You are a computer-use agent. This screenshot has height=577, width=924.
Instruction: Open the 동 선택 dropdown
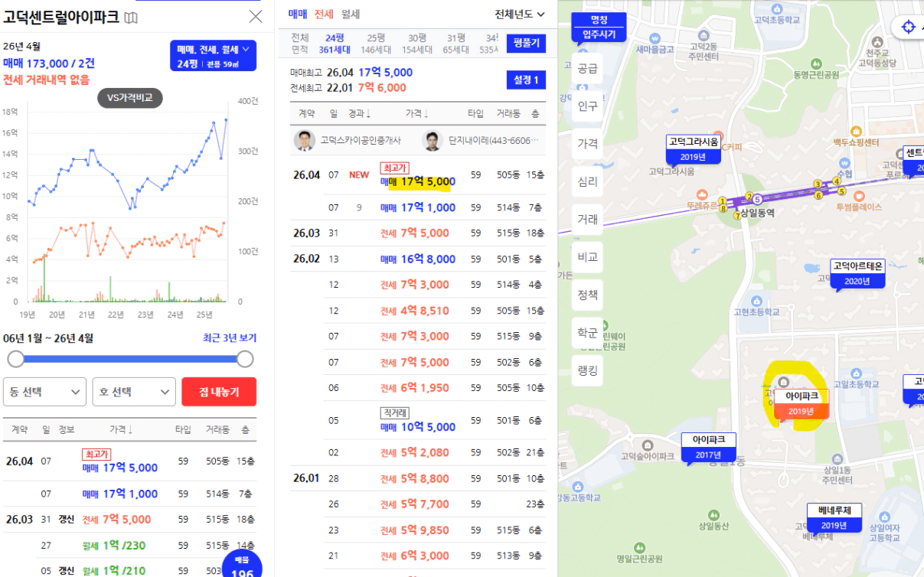point(44,392)
